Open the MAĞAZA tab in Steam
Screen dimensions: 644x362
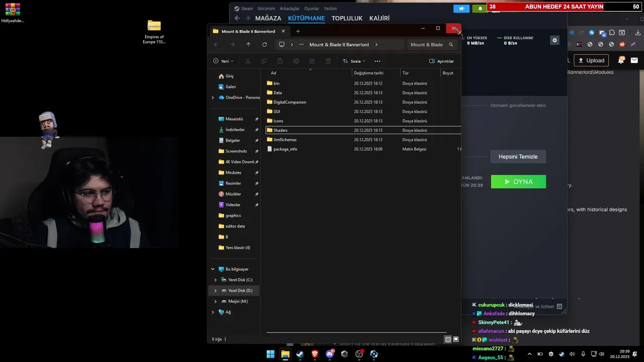(x=268, y=18)
